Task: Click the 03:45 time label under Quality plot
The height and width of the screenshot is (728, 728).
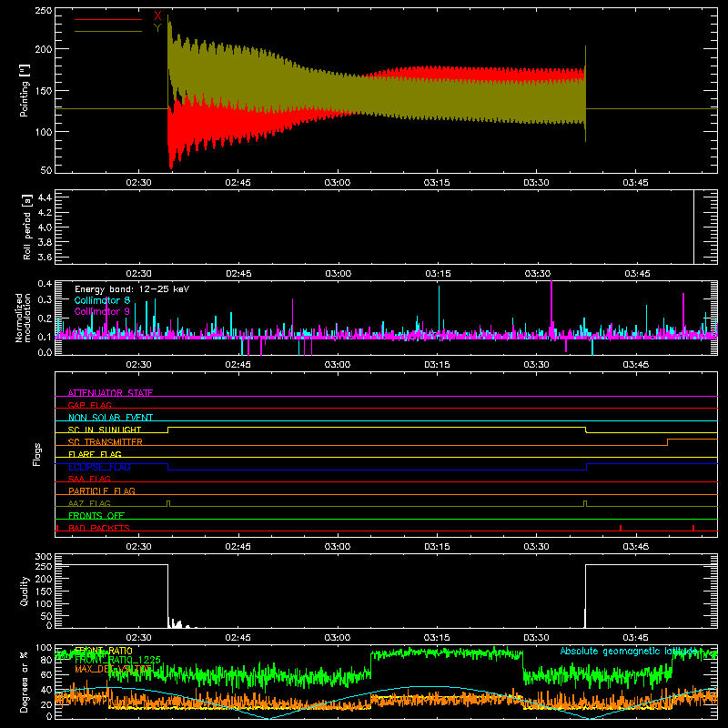Action: pyautogui.click(x=636, y=638)
